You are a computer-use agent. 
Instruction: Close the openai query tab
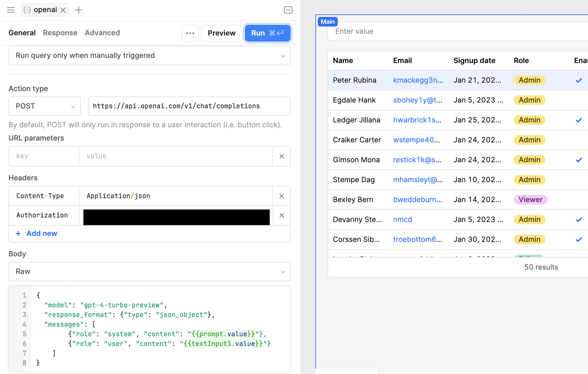click(63, 10)
